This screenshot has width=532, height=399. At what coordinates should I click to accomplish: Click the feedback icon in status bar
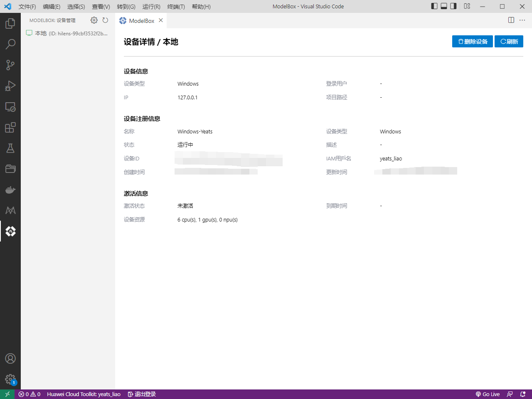tap(510, 394)
